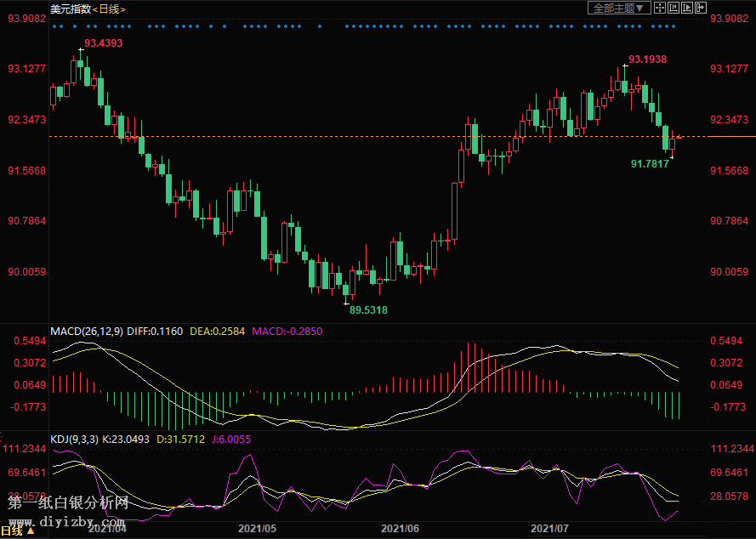
Task: Click the play-forward icon in top toolbar
Action: (x=687, y=8)
